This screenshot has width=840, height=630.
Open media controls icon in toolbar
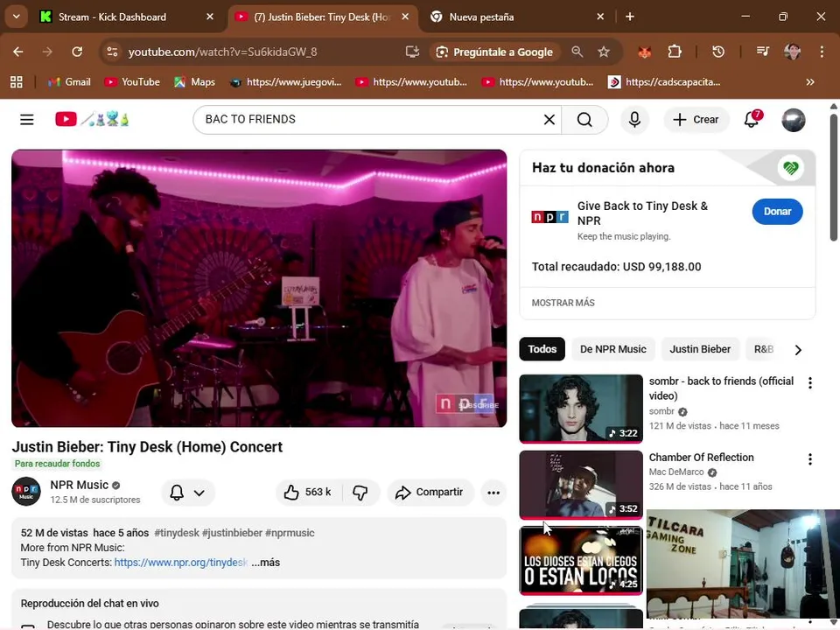tap(763, 52)
